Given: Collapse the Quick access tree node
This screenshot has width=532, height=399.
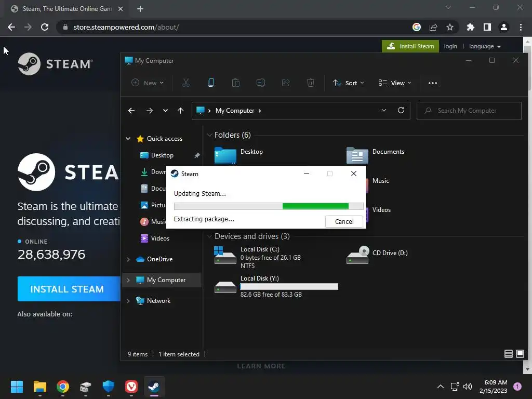Looking at the screenshot, I should [x=128, y=138].
